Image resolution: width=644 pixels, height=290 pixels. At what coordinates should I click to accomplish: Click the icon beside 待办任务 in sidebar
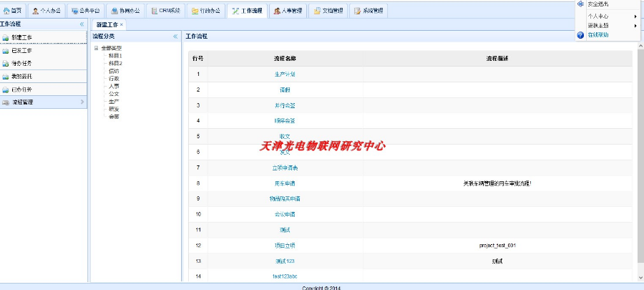click(5, 64)
